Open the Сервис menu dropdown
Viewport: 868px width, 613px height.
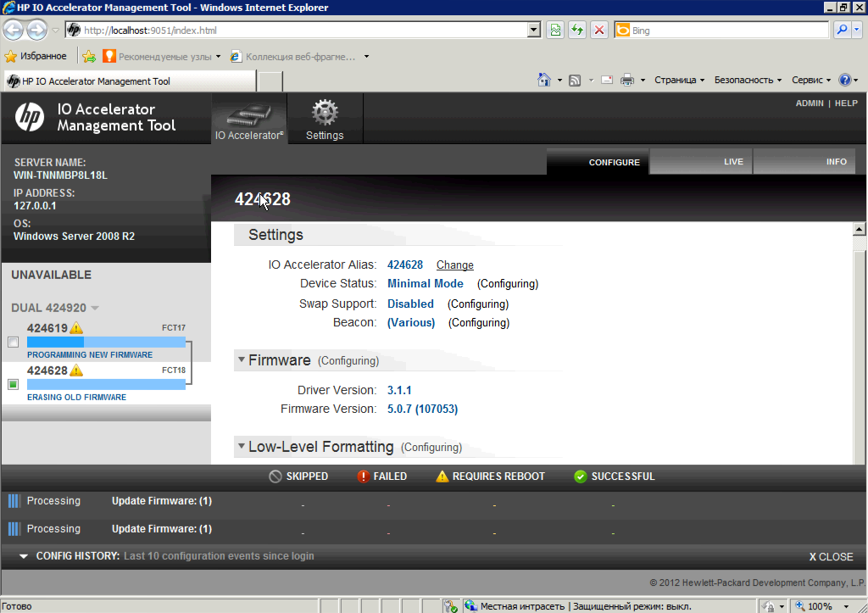(x=811, y=80)
